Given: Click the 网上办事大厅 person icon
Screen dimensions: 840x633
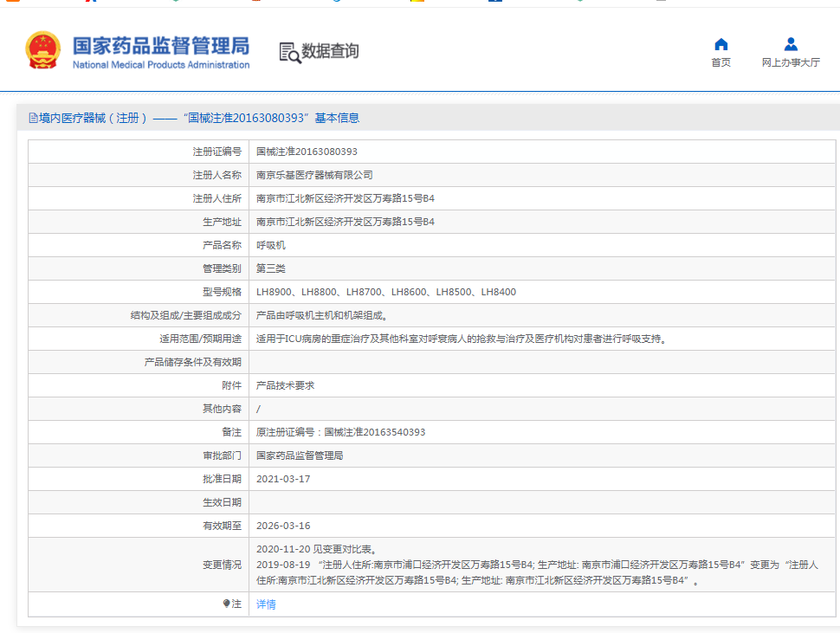Looking at the screenshot, I should coord(790,45).
